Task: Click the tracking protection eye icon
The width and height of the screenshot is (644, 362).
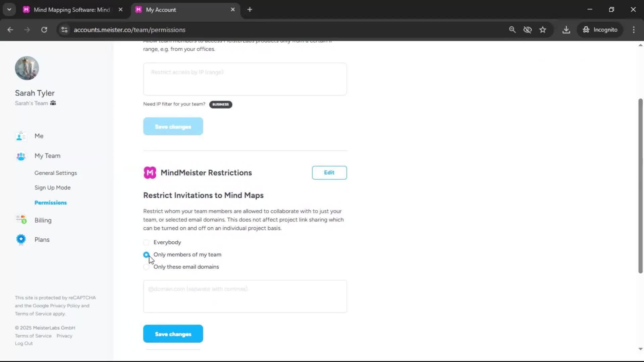Action: pyautogui.click(x=528, y=30)
